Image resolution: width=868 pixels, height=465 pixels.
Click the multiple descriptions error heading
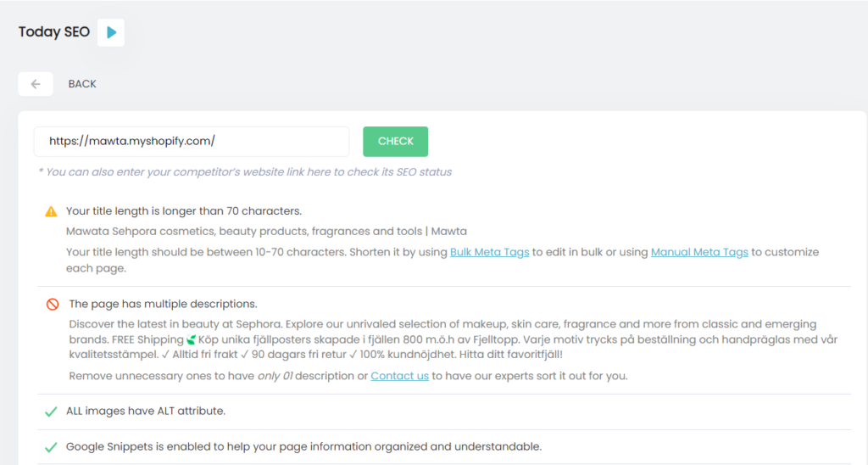163,304
